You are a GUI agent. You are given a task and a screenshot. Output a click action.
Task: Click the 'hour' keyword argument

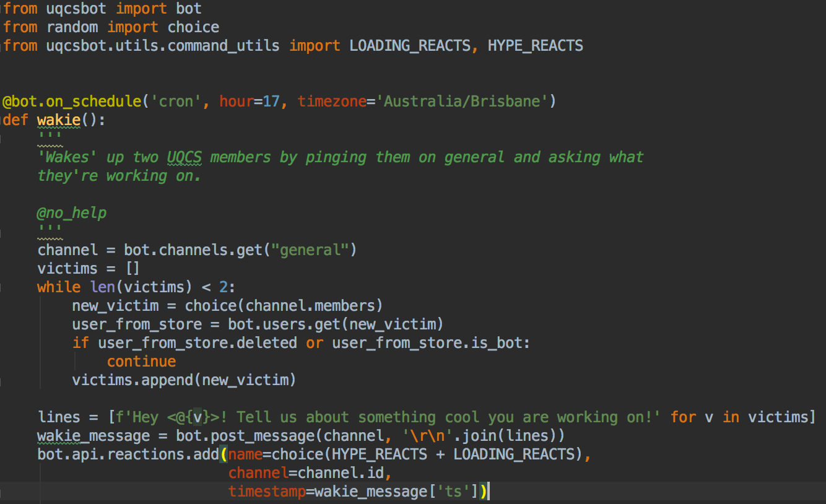[236, 102]
